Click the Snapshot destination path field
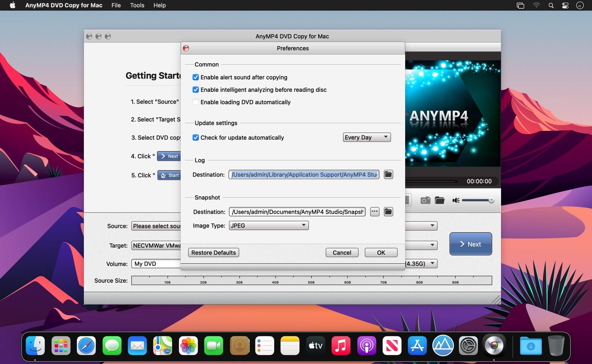Viewport: 592px width, 364px height. coord(297,212)
